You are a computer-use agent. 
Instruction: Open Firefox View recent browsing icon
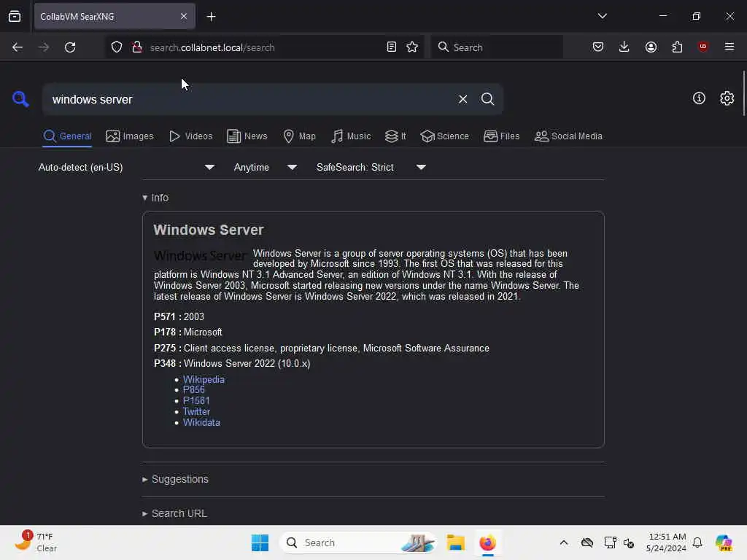coord(15,17)
